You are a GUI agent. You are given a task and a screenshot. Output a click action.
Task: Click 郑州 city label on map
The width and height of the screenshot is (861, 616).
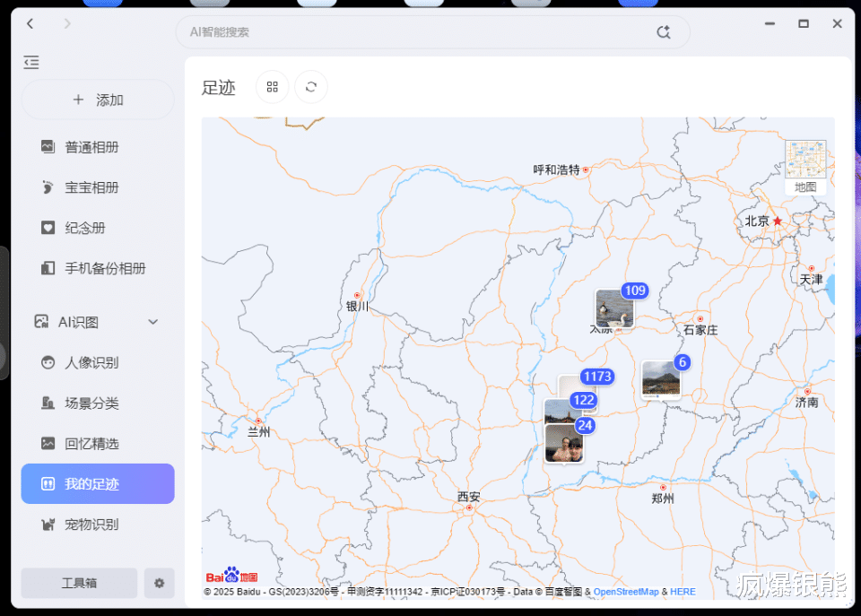[662, 499]
